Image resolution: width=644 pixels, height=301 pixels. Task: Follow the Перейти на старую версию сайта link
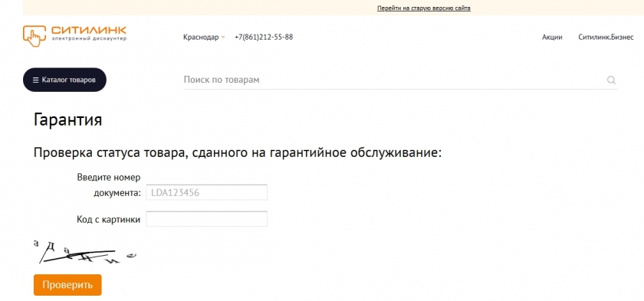tap(424, 8)
